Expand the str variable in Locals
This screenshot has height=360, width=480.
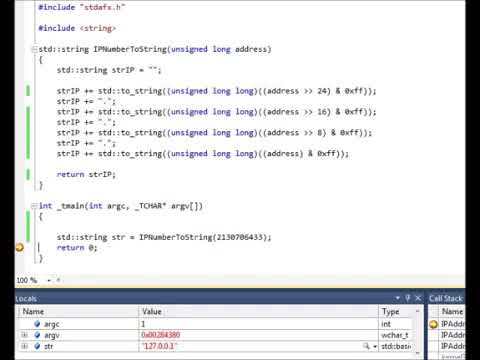pos(24,346)
